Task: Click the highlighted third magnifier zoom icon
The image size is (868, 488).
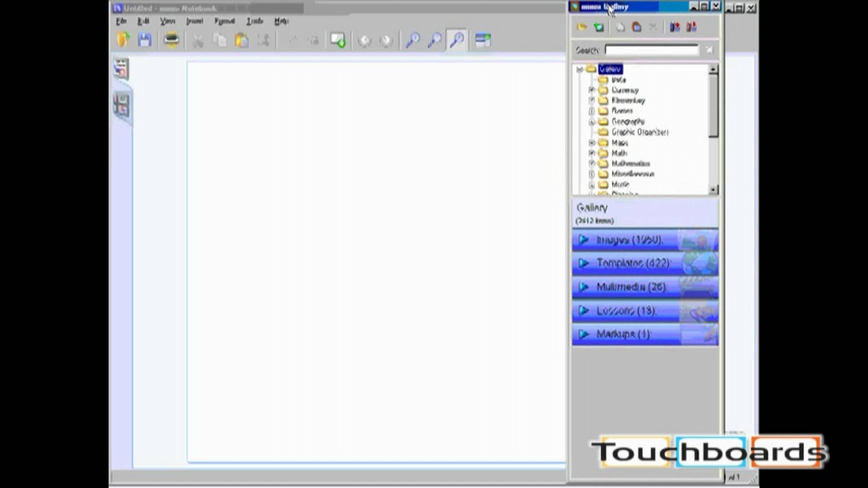Action: tap(456, 41)
